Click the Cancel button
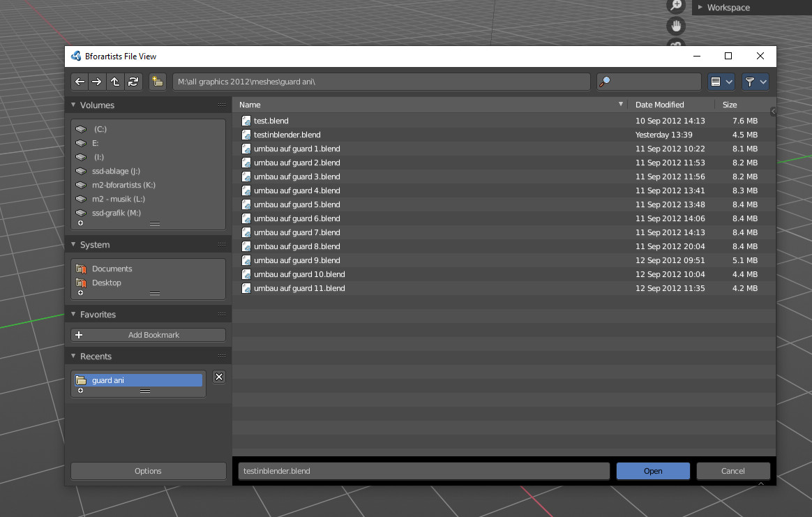 tap(732, 471)
